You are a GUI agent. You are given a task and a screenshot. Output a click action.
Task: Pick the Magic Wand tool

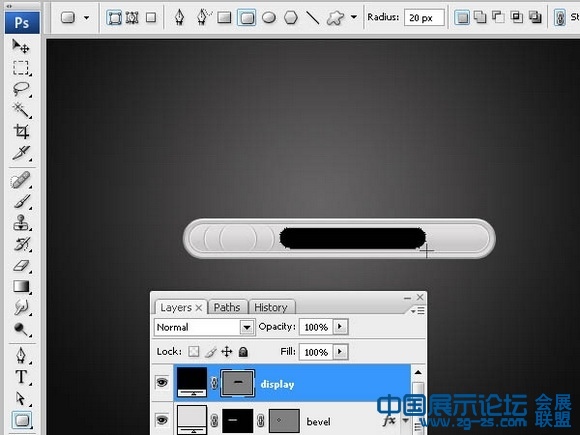pos(21,110)
